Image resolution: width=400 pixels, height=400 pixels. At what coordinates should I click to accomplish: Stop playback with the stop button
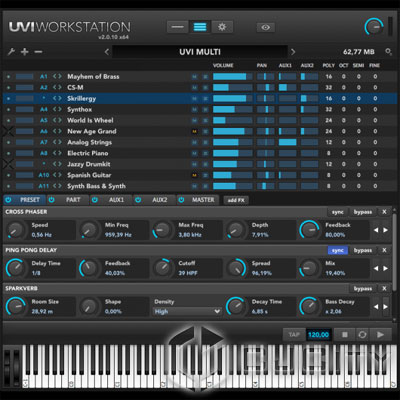tap(345, 335)
